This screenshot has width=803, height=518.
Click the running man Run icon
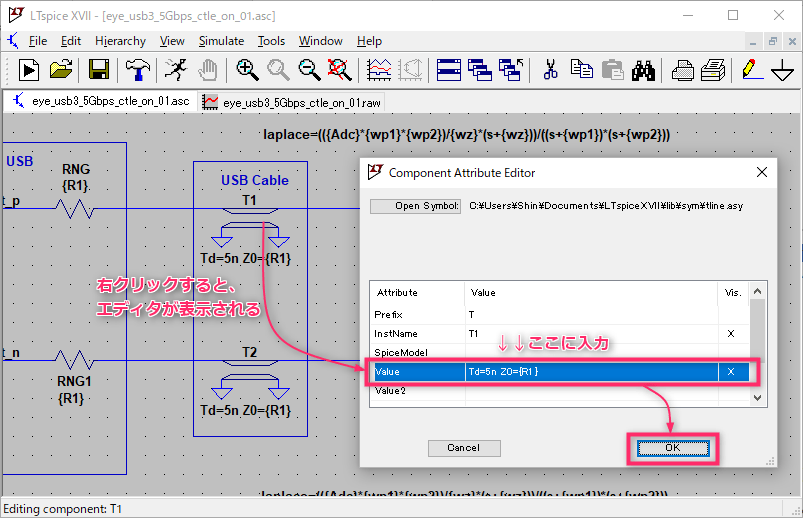[176, 70]
